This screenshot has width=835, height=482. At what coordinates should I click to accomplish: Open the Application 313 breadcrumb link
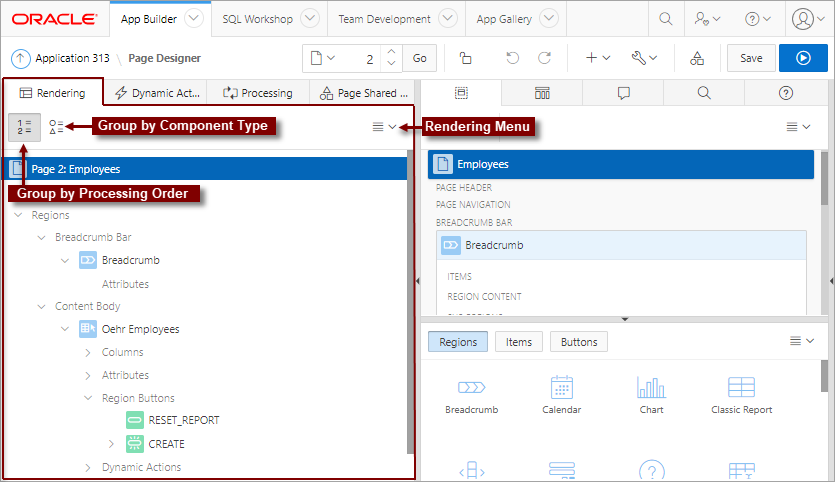pos(72,58)
